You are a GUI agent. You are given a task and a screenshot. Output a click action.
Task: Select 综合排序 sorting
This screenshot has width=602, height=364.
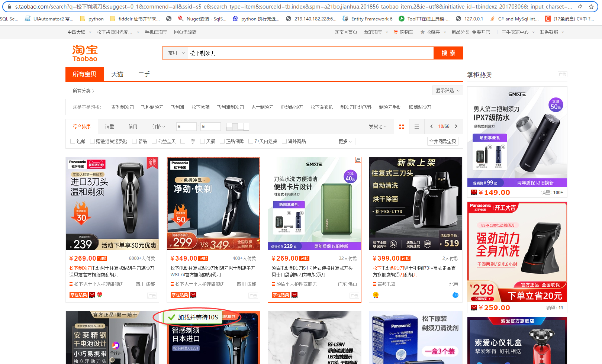coord(81,127)
